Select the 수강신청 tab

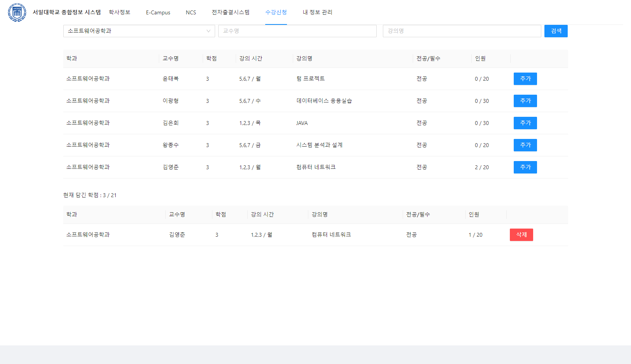tap(276, 12)
